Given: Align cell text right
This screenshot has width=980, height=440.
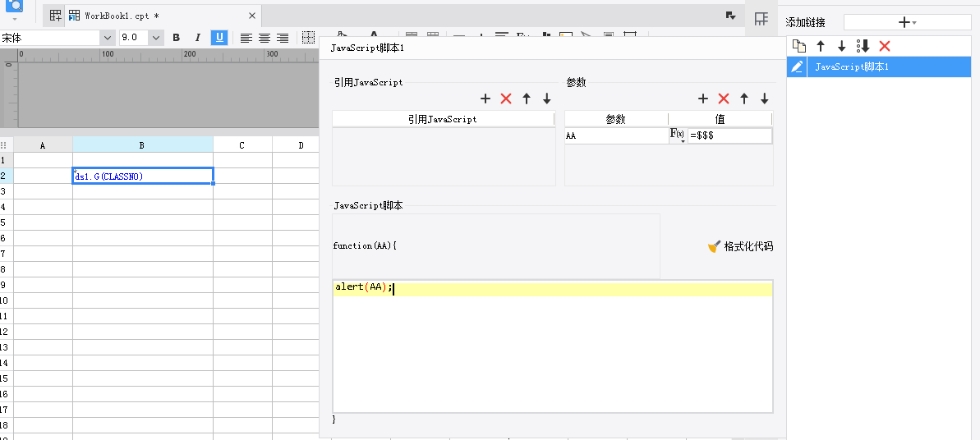Looking at the screenshot, I should click(283, 38).
